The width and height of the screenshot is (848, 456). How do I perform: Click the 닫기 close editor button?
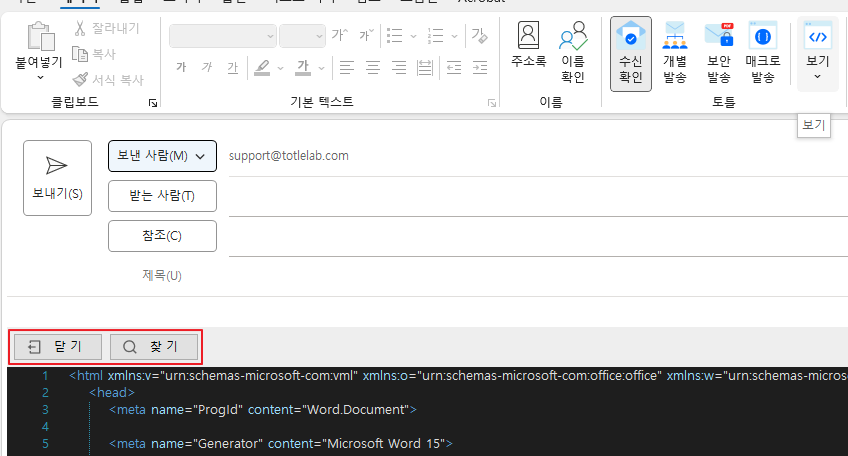[x=58, y=347]
